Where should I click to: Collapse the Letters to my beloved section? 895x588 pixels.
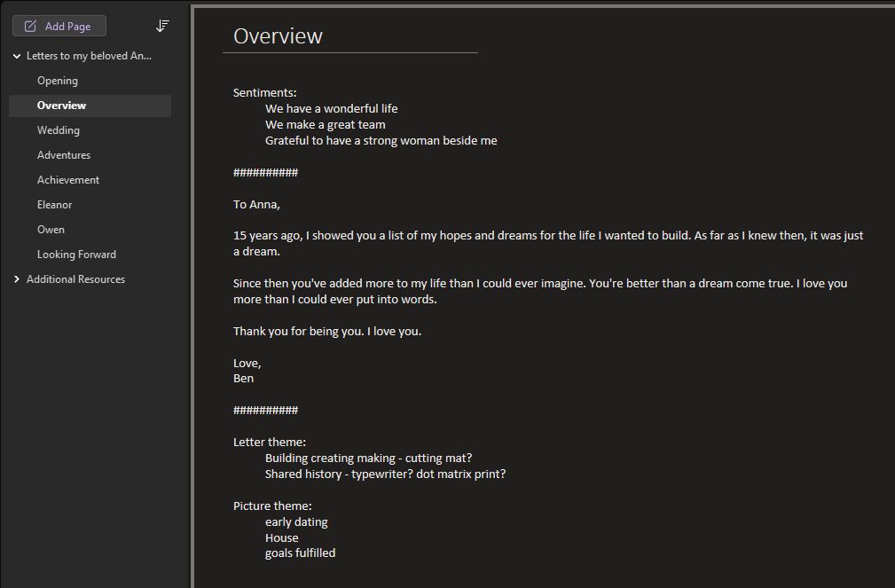[17, 56]
